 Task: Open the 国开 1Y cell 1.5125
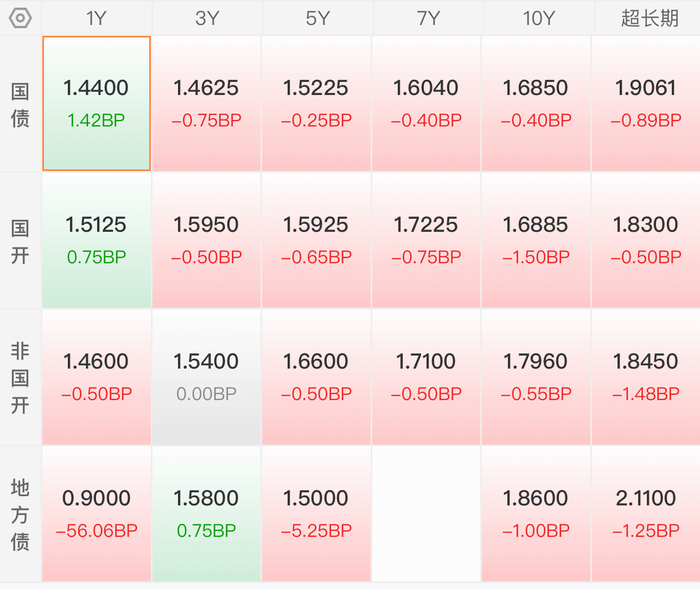point(97,240)
